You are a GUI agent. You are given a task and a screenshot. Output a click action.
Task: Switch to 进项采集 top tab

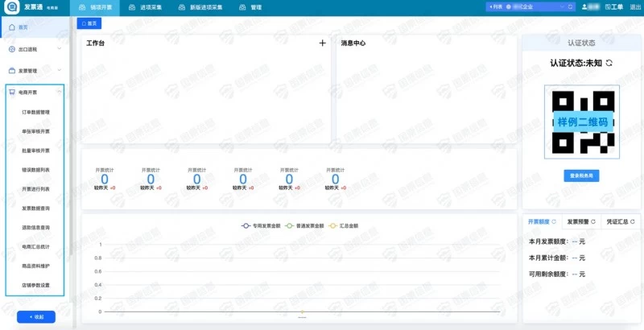[x=151, y=6]
